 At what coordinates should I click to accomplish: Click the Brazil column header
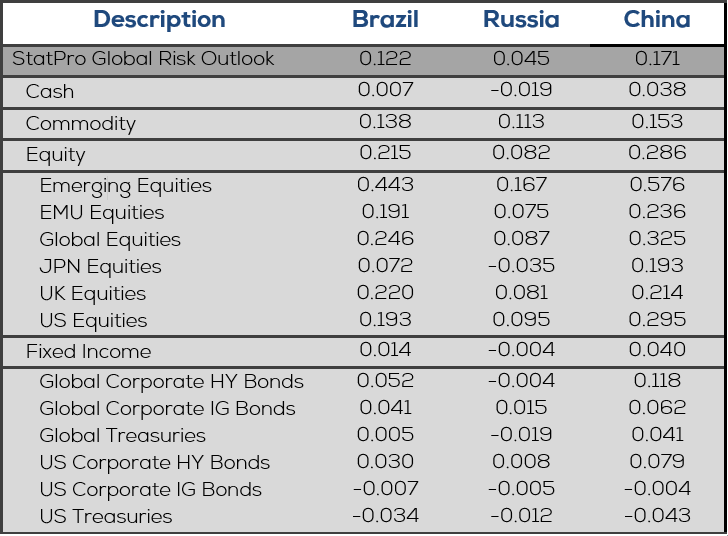pyautogui.click(x=385, y=20)
